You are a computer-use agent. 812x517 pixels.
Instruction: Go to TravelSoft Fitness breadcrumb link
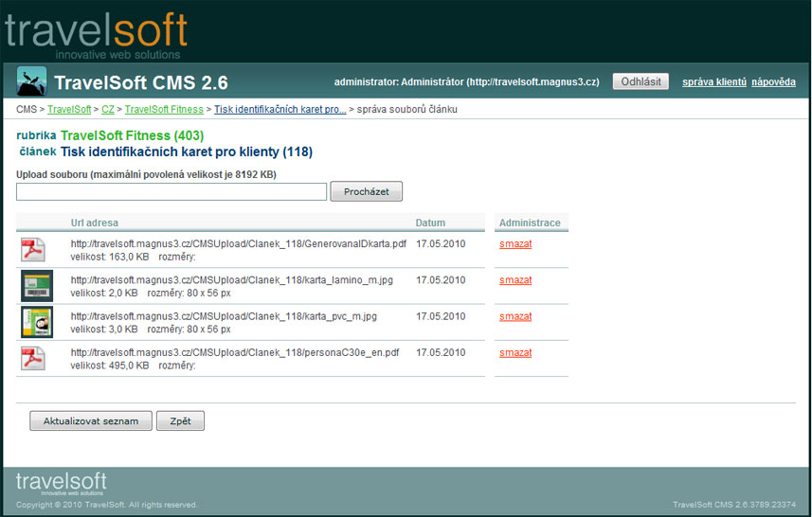(164, 109)
